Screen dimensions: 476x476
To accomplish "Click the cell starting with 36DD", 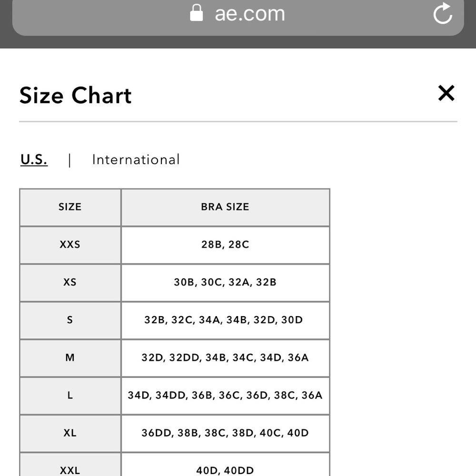I will tap(225, 433).
